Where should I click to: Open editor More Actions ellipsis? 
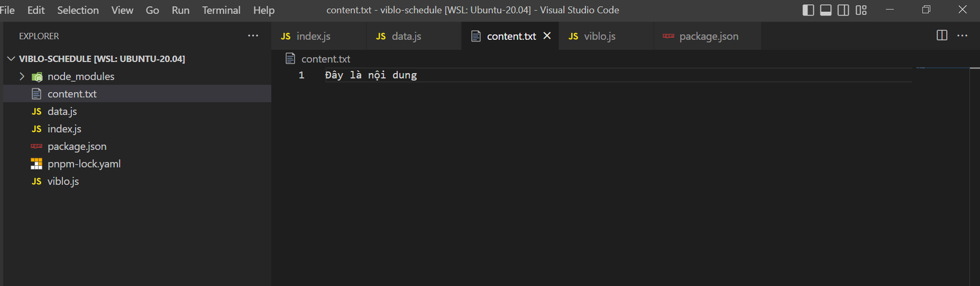[962, 36]
